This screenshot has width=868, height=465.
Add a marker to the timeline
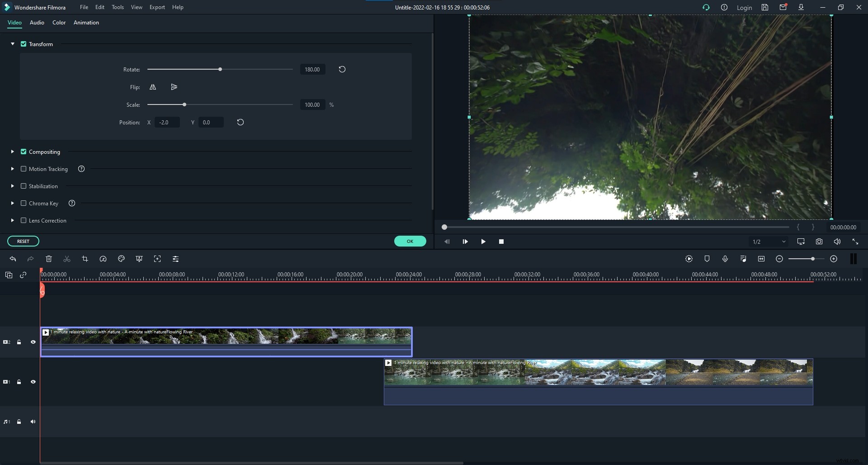pos(707,259)
